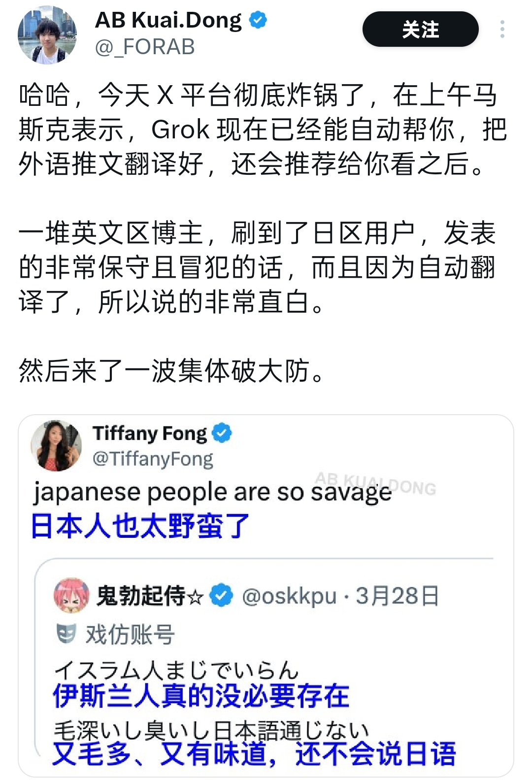This screenshot has height=784, width=532.
Task: Click Tiffany Fong's verified checkmark badge
Action: point(222,433)
